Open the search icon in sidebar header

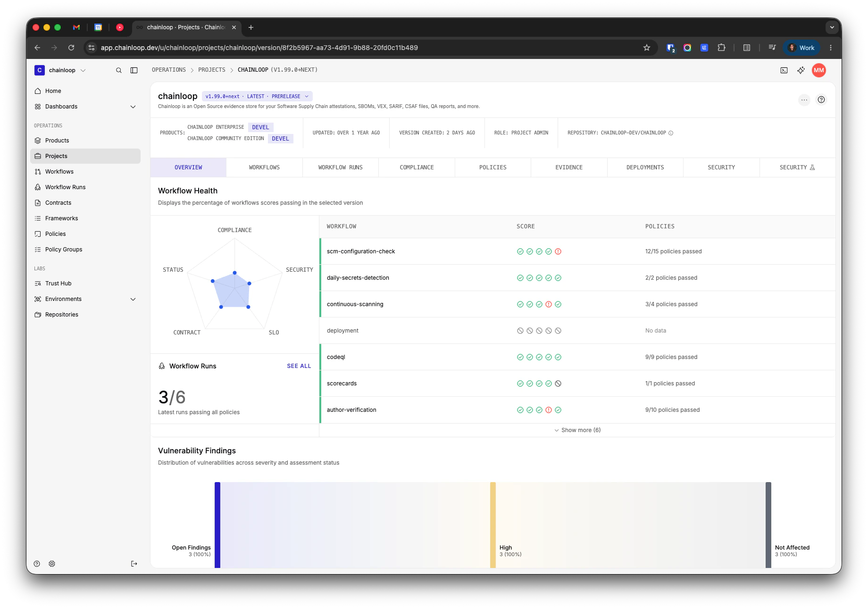[119, 70]
